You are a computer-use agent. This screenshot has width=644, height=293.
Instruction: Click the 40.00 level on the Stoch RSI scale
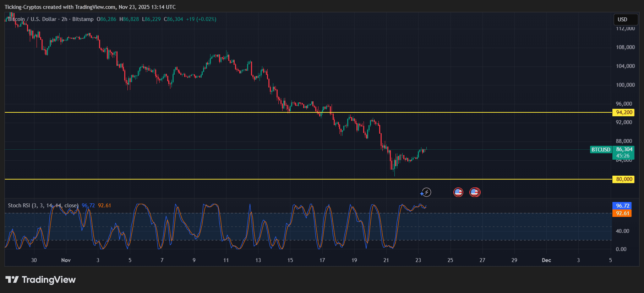pyautogui.click(x=622, y=231)
